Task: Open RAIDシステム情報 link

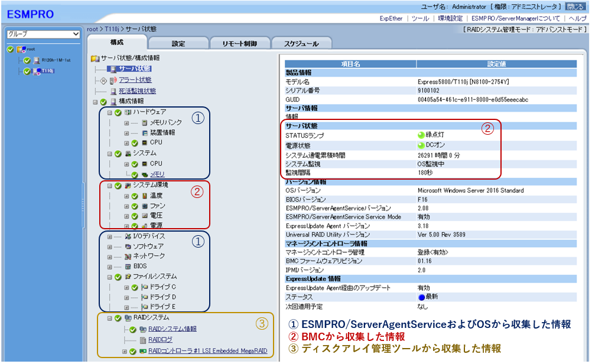Action: [172, 329]
